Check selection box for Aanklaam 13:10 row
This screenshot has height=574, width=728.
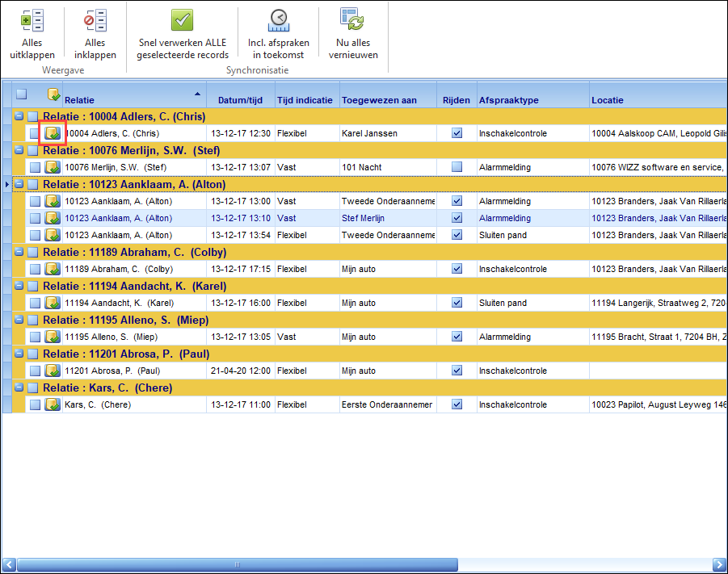coord(35,218)
